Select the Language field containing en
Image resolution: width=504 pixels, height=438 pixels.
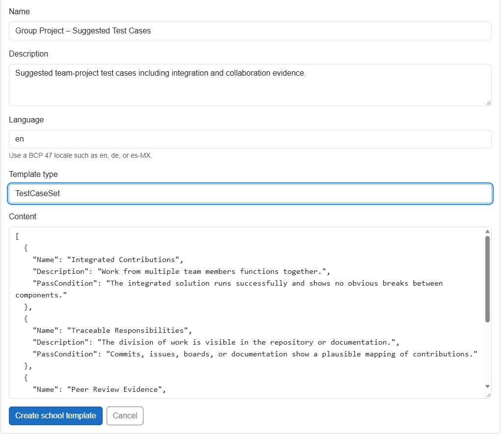[250, 139]
